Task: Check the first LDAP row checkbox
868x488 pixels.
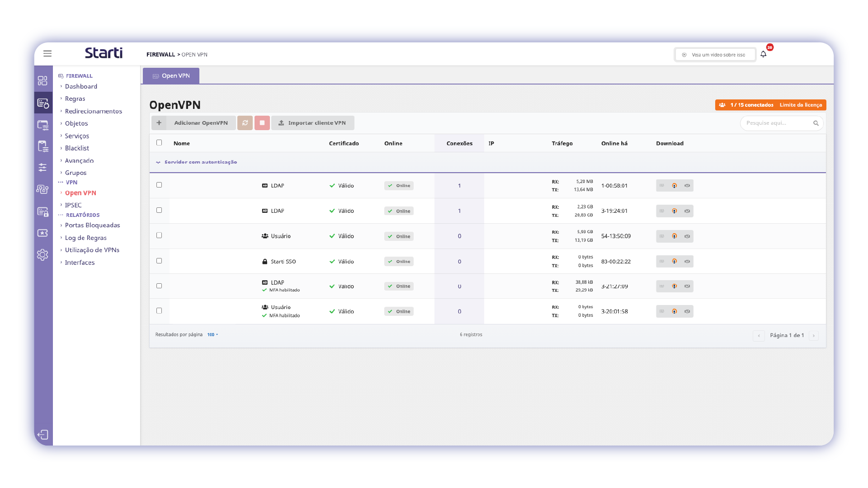Action: [159, 185]
